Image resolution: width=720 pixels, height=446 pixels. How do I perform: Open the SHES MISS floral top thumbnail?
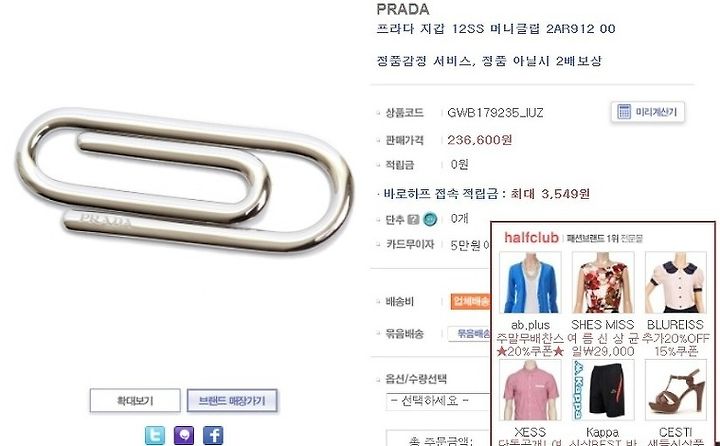pyautogui.click(x=603, y=282)
